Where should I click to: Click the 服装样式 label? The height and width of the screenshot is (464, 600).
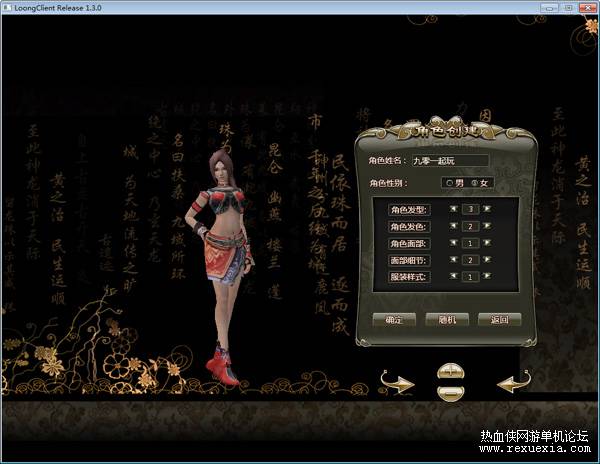[x=409, y=277]
